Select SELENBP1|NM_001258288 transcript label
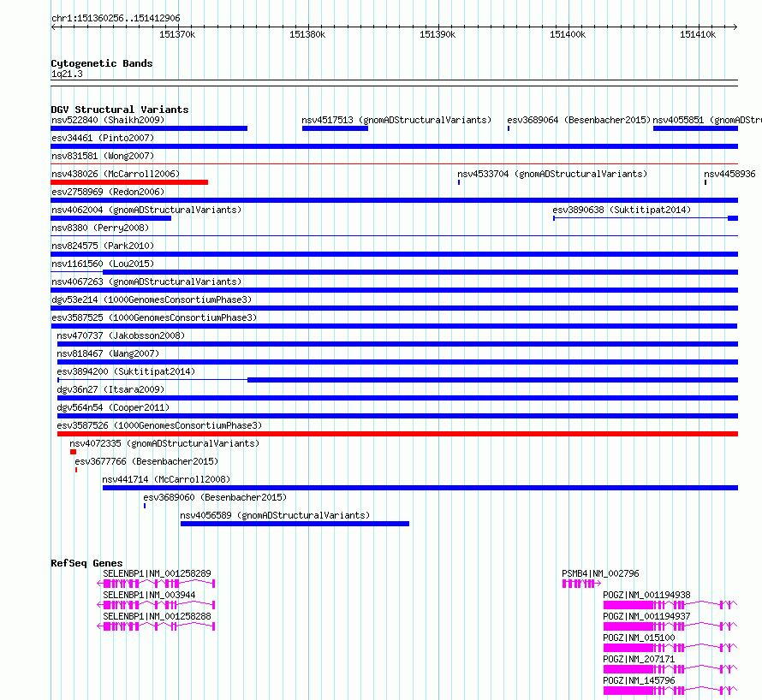This screenshot has height=700, width=762. pos(157,616)
